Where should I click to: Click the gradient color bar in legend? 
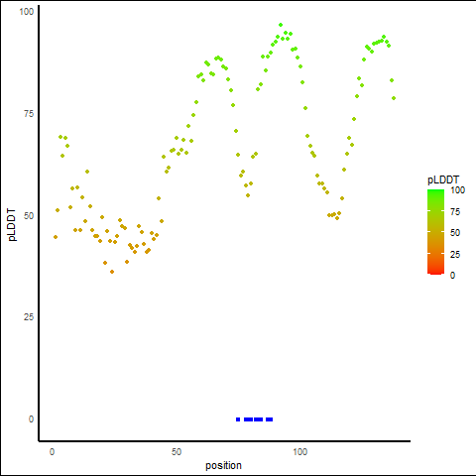point(435,232)
